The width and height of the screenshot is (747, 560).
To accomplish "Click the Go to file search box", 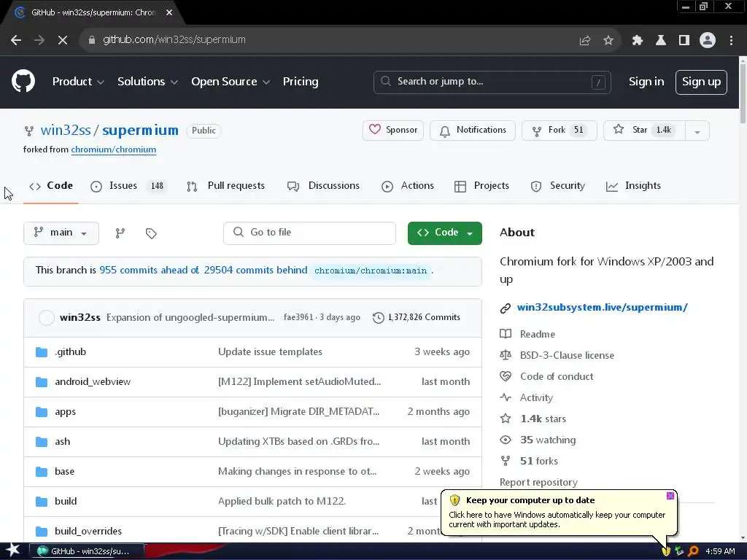I will [x=309, y=233].
